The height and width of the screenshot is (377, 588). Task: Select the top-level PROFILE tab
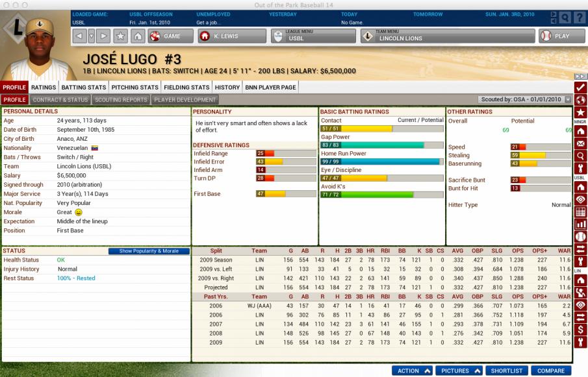point(14,87)
